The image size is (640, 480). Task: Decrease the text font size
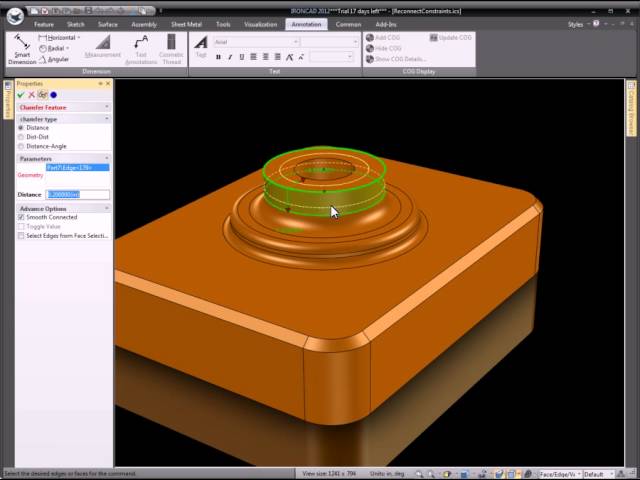click(301, 57)
